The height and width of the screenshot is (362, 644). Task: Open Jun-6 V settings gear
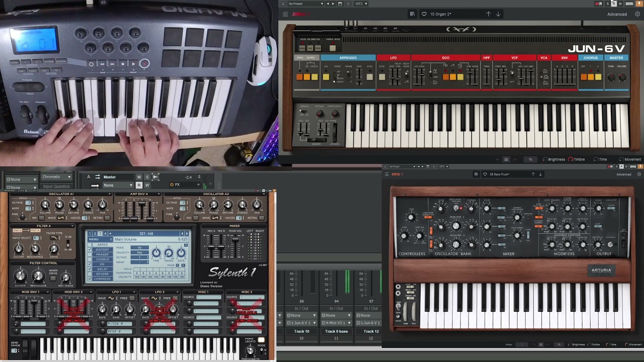click(637, 14)
